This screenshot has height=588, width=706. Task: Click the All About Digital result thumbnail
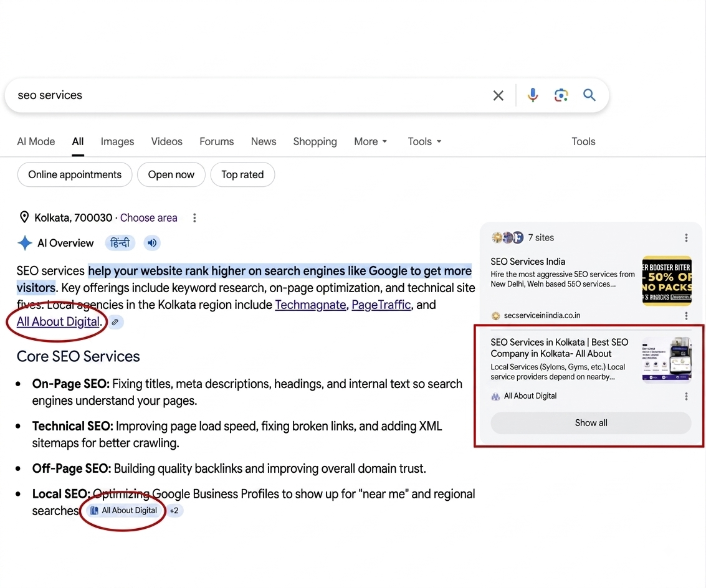click(666, 359)
